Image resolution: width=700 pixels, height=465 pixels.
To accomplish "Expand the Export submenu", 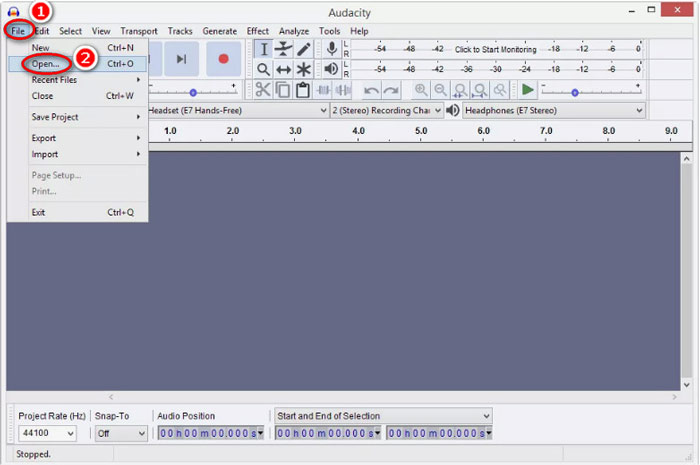I will click(x=78, y=138).
